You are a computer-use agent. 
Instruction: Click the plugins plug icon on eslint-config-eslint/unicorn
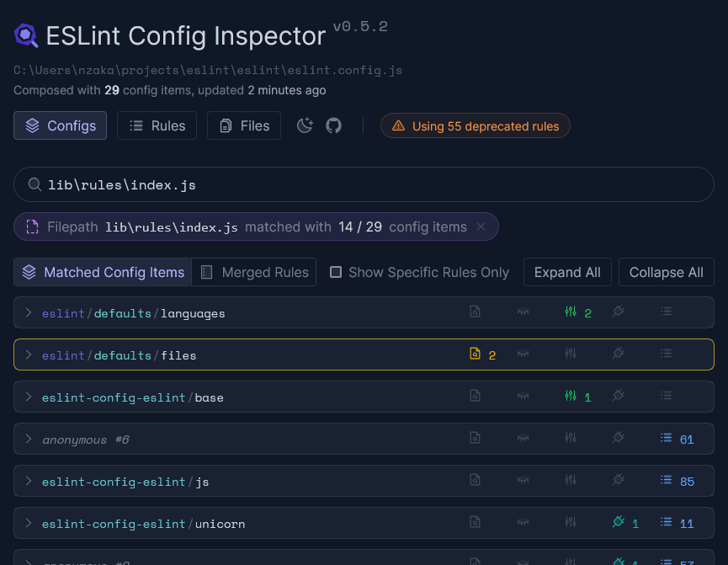point(619,523)
